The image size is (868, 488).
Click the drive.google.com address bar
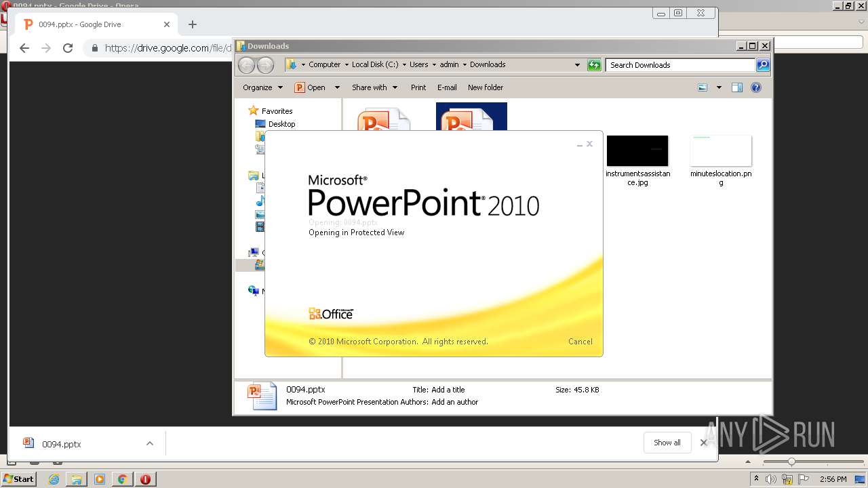tap(167, 48)
